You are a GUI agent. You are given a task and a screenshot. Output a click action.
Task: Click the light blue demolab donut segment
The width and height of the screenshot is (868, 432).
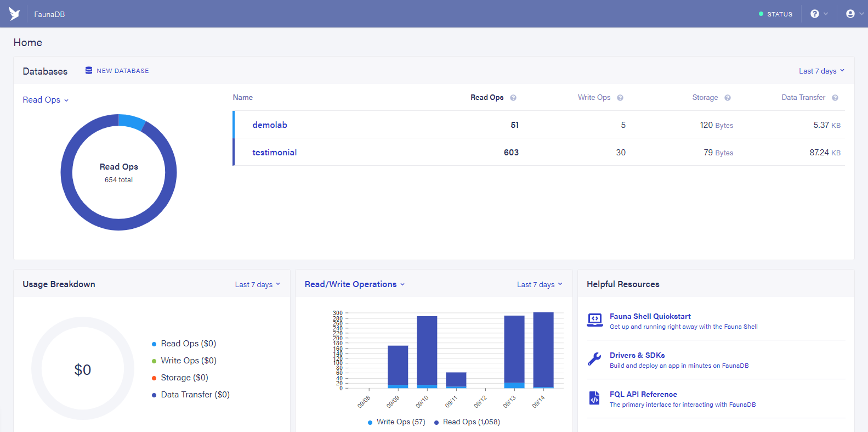[x=132, y=121]
